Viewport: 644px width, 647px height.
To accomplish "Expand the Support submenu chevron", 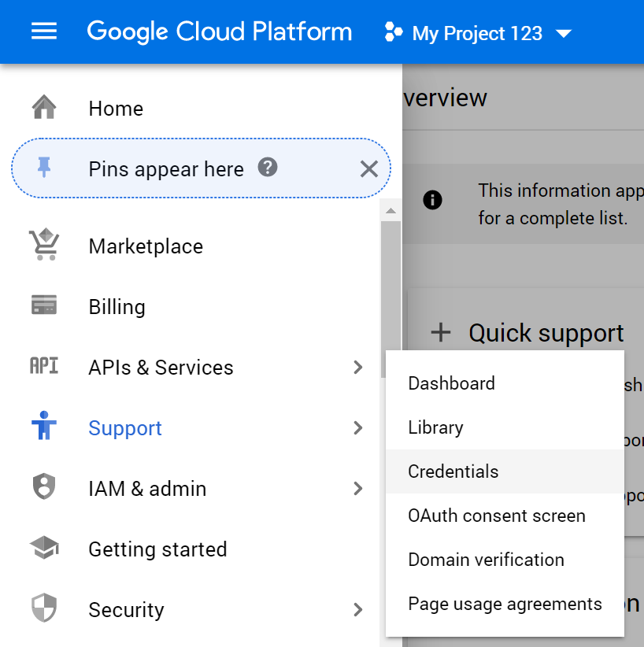I will (x=358, y=428).
